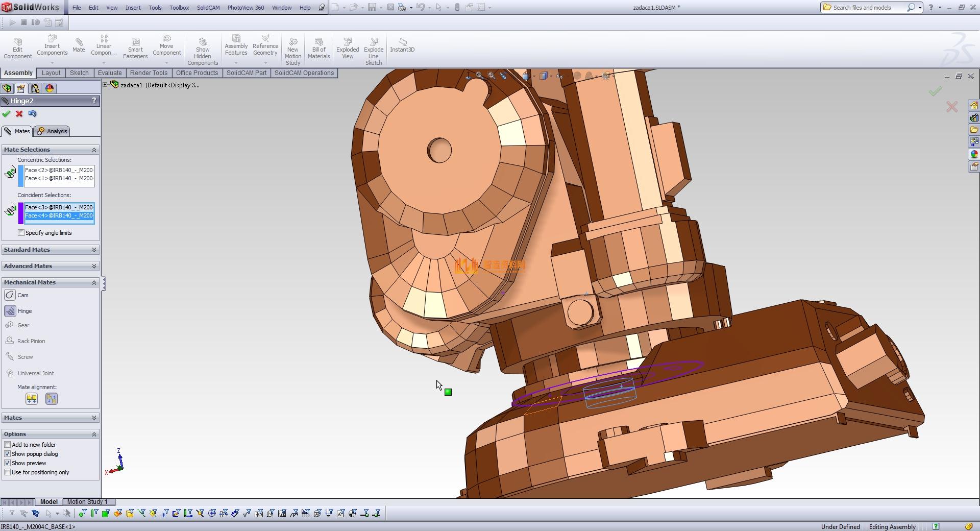Check Use for positioning only
This screenshot has width=980, height=531.
point(8,472)
